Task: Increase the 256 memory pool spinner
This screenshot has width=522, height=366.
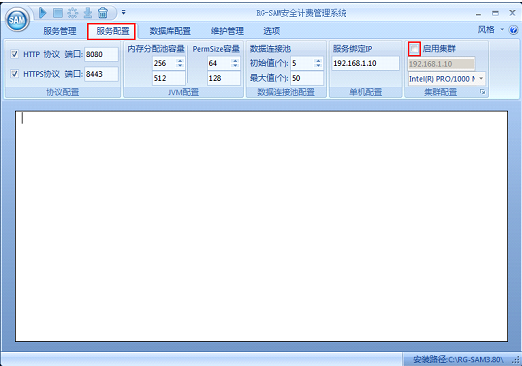Action: click(180, 60)
